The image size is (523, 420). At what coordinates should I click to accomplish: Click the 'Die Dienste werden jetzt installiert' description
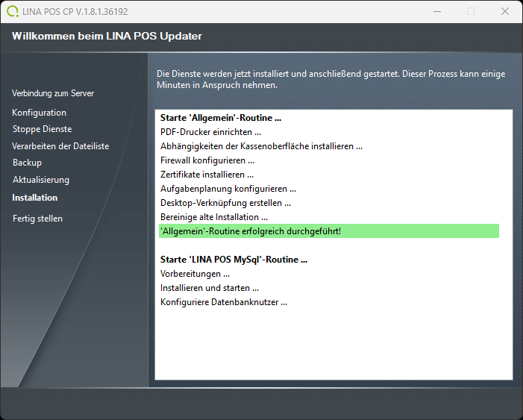[331, 79]
